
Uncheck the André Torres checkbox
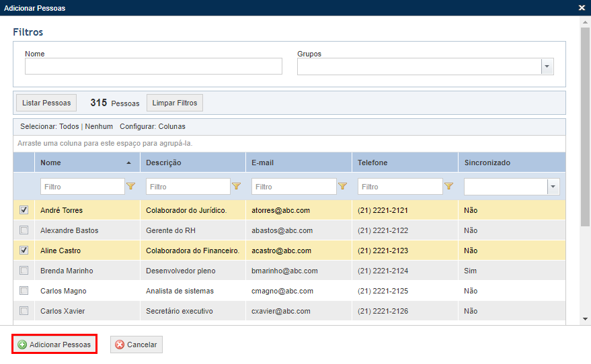(24, 210)
